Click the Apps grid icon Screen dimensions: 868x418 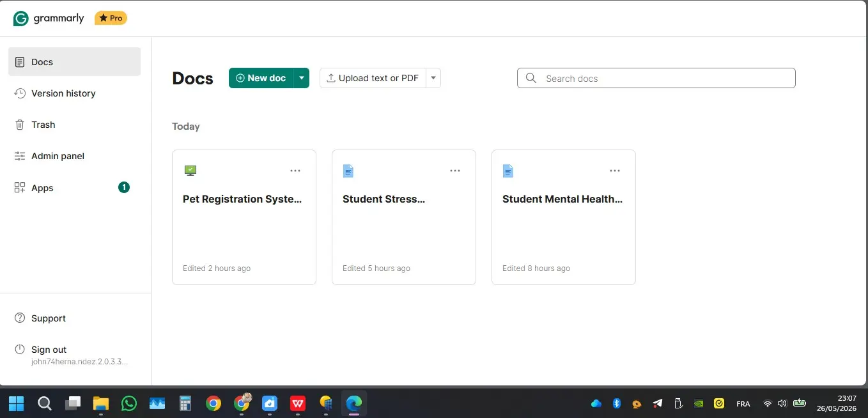click(20, 188)
